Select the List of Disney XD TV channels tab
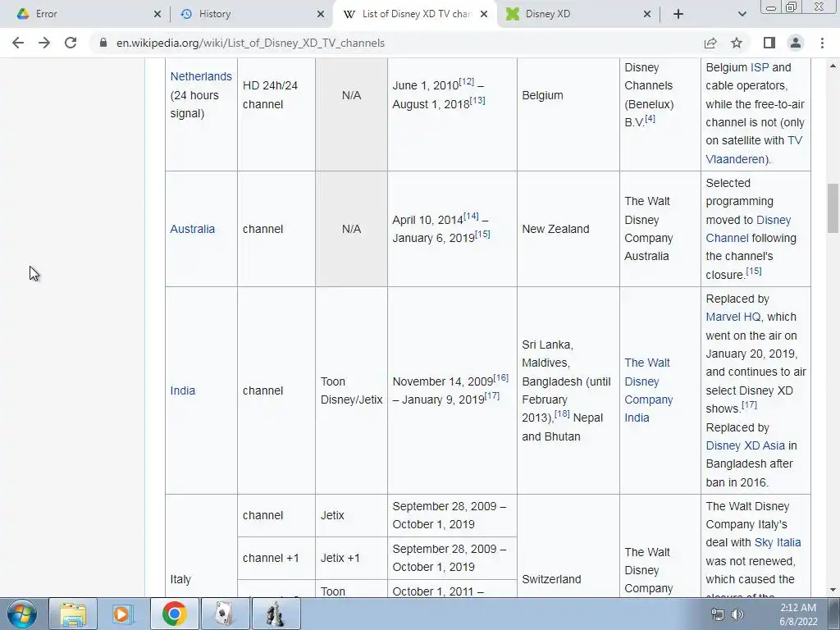840x630 pixels. [x=416, y=14]
